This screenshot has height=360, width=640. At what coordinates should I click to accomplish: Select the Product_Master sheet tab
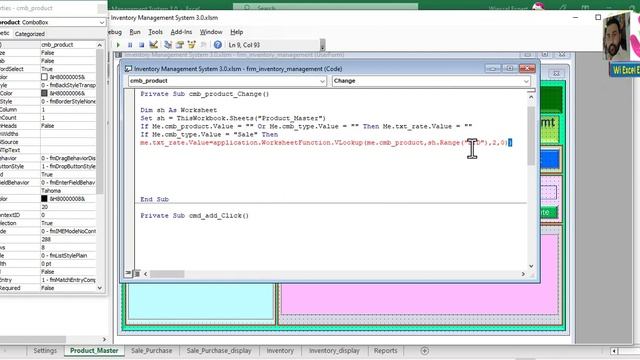94,351
